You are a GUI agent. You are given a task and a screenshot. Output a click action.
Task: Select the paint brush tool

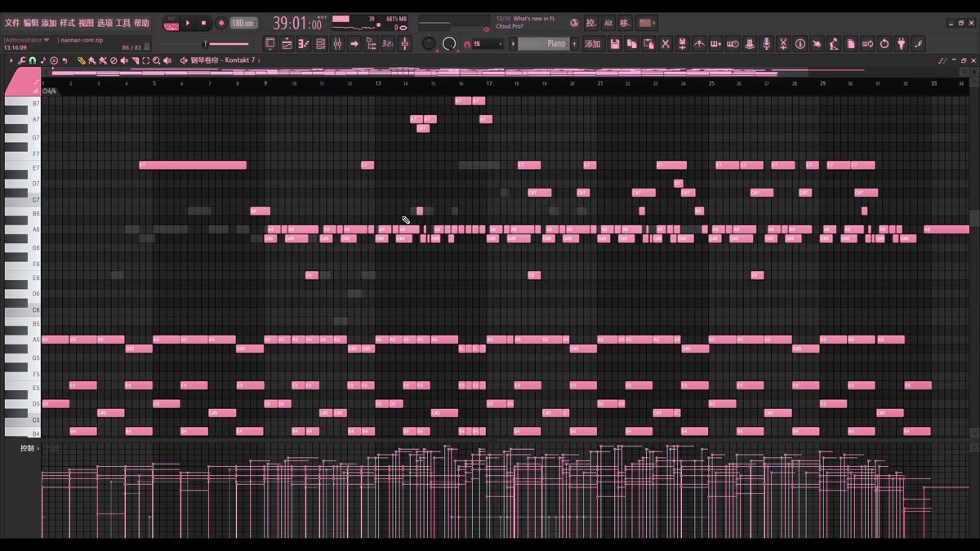pos(91,60)
